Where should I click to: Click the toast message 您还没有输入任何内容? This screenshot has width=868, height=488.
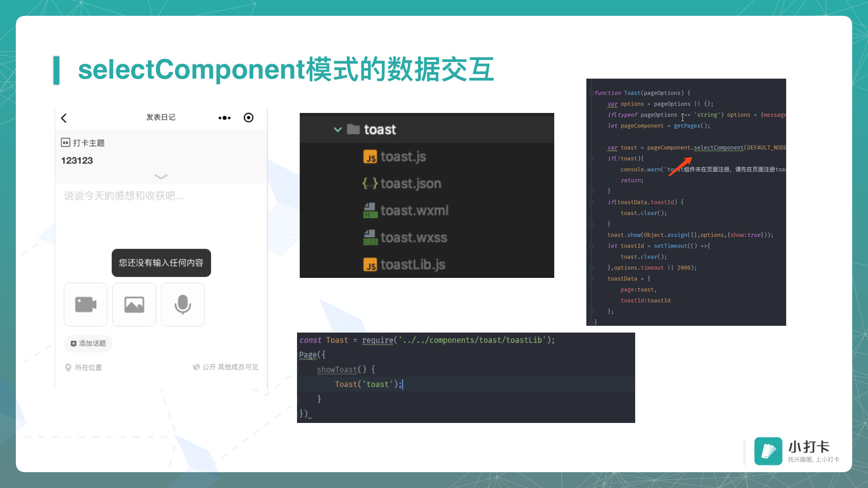(161, 263)
